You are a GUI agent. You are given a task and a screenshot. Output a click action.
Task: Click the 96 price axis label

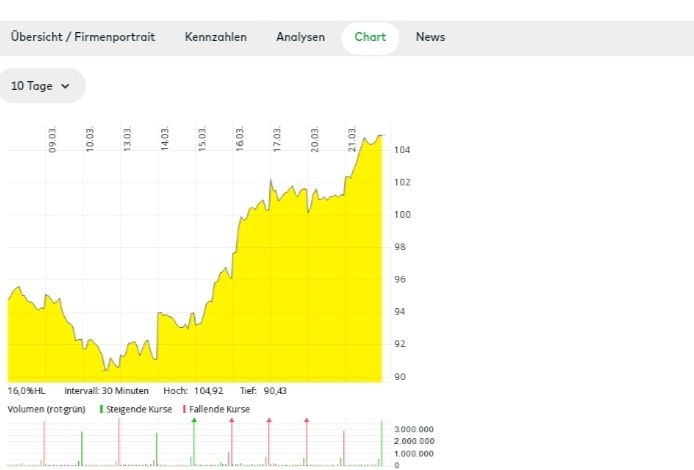coord(400,279)
